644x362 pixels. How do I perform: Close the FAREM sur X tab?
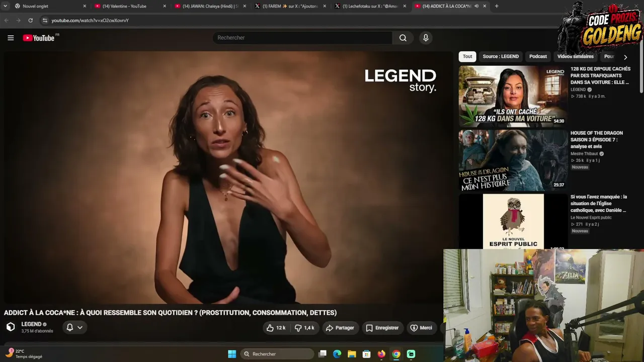pyautogui.click(x=325, y=6)
